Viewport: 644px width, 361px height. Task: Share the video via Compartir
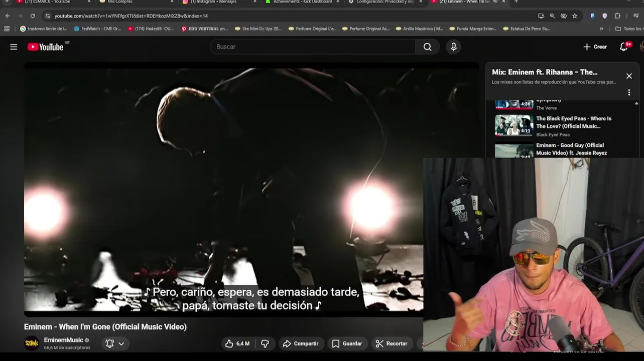click(x=301, y=343)
